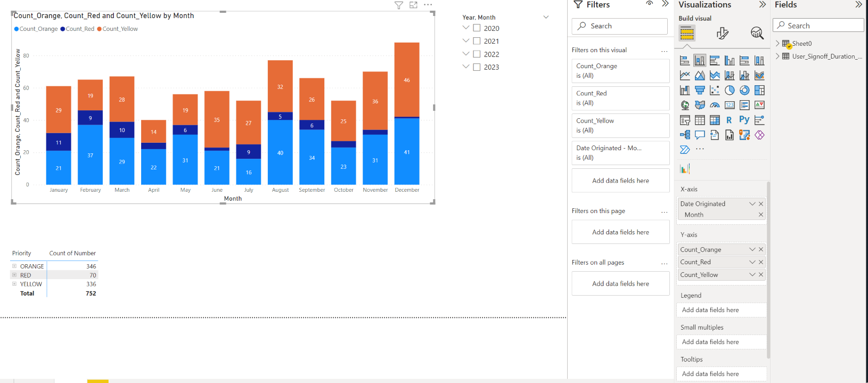Image resolution: width=868 pixels, height=383 pixels.
Task: Switch to Format visual tab
Action: [722, 34]
